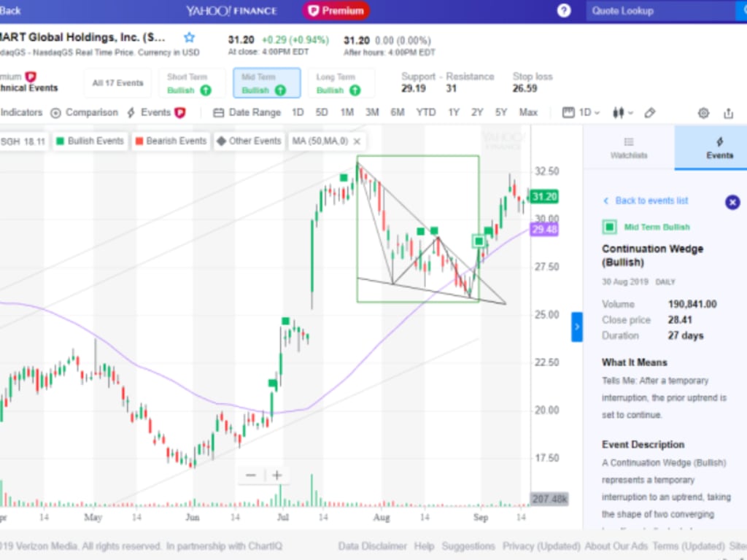Switch to the Watchlists tab

click(x=629, y=147)
